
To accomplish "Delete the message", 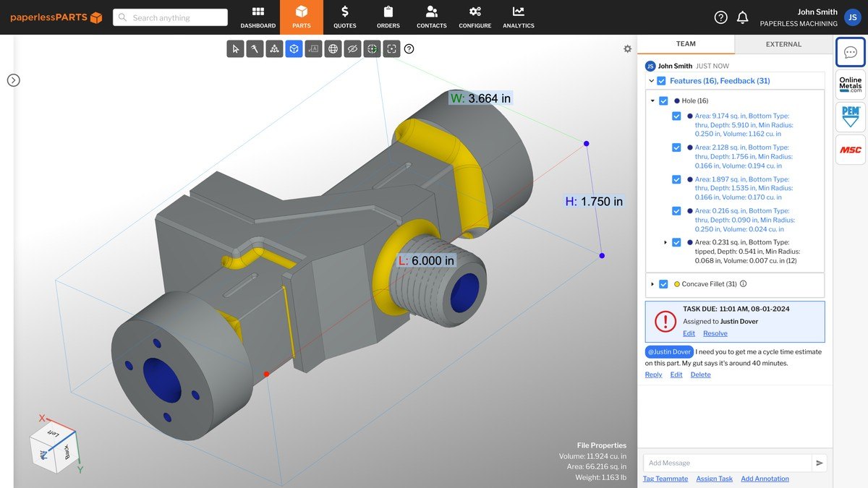I will (700, 374).
